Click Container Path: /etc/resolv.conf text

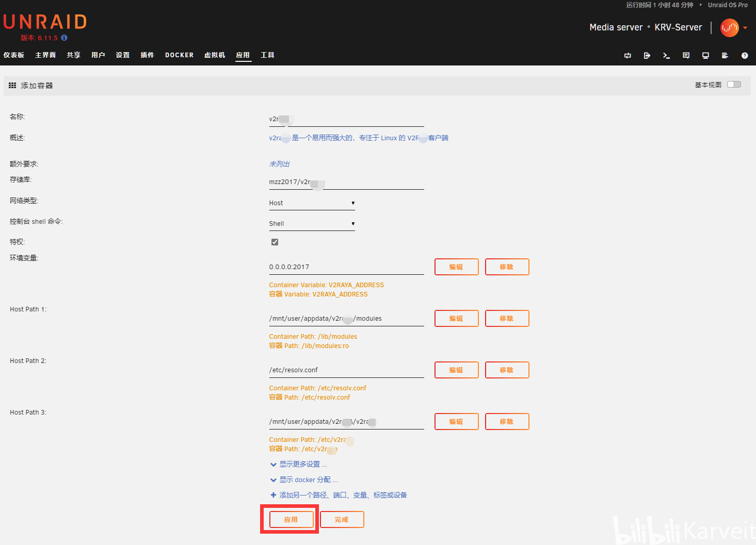click(x=317, y=388)
